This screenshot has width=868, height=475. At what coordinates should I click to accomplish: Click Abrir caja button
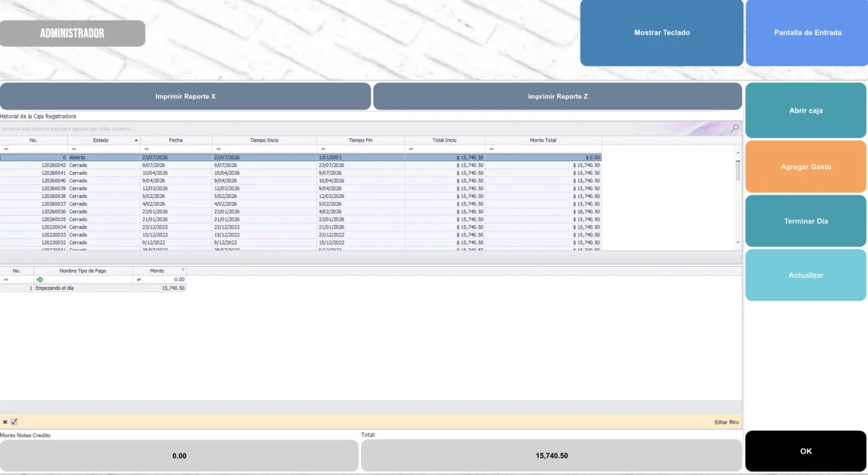click(806, 111)
